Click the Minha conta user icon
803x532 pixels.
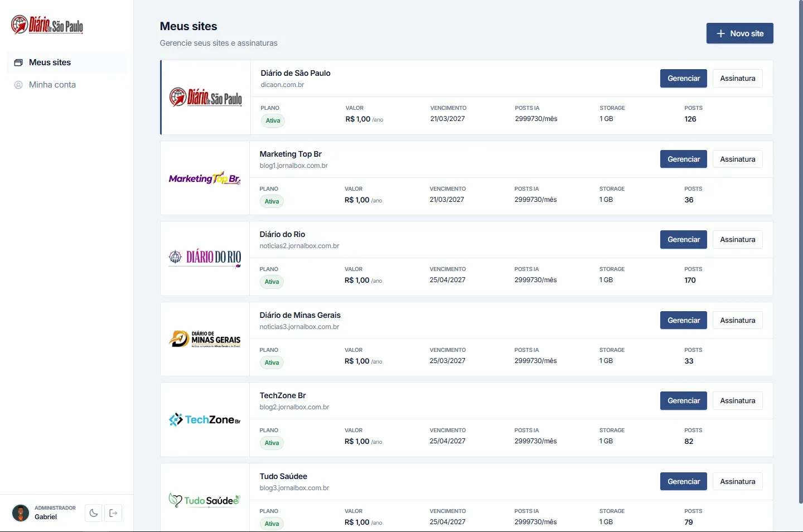tap(18, 85)
